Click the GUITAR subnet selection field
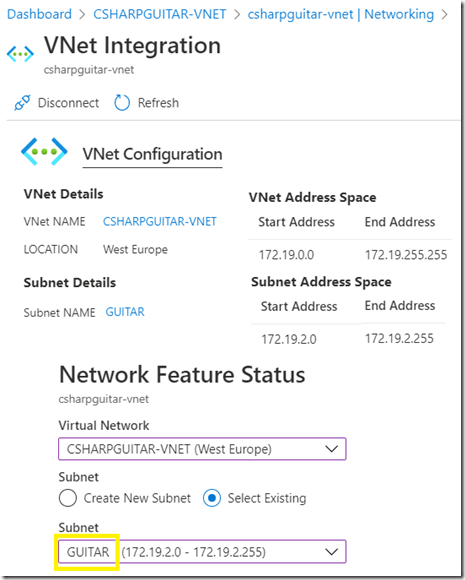The image size is (465, 580). pyautogui.click(x=202, y=552)
